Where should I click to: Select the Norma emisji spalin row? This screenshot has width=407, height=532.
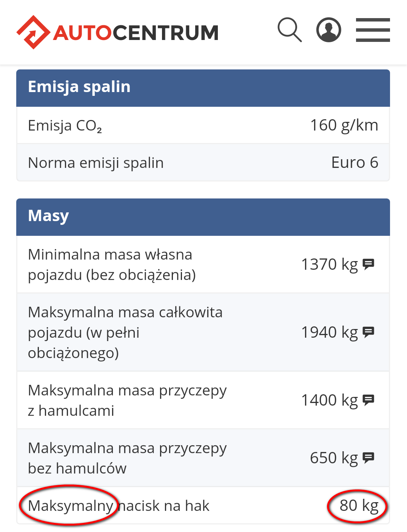coord(96,163)
